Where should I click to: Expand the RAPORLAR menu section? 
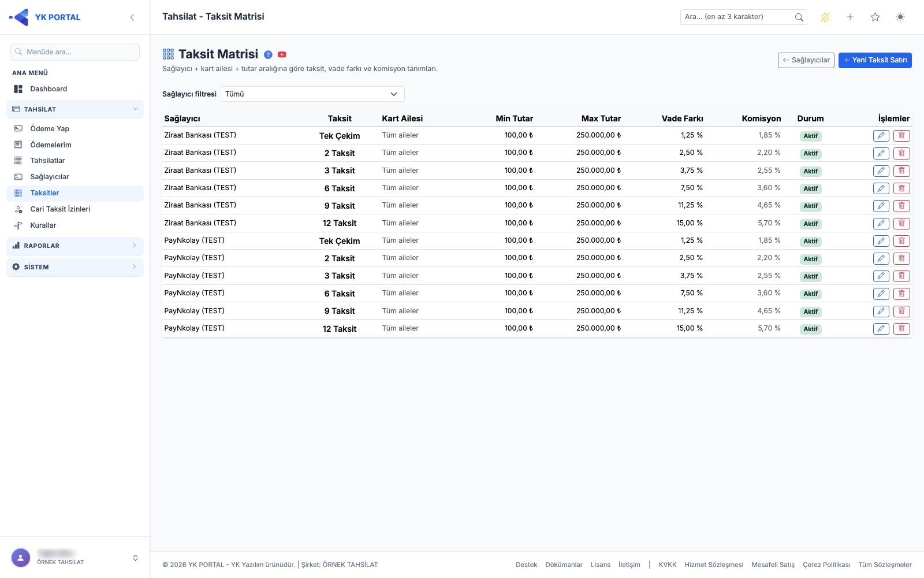(x=75, y=246)
